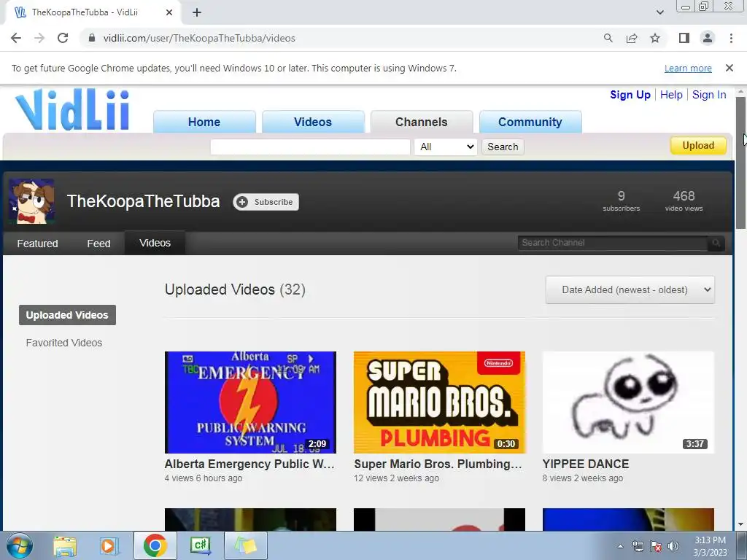Click Chrome icon in taskbar
Screen dimensions: 747x560
[x=155, y=545]
